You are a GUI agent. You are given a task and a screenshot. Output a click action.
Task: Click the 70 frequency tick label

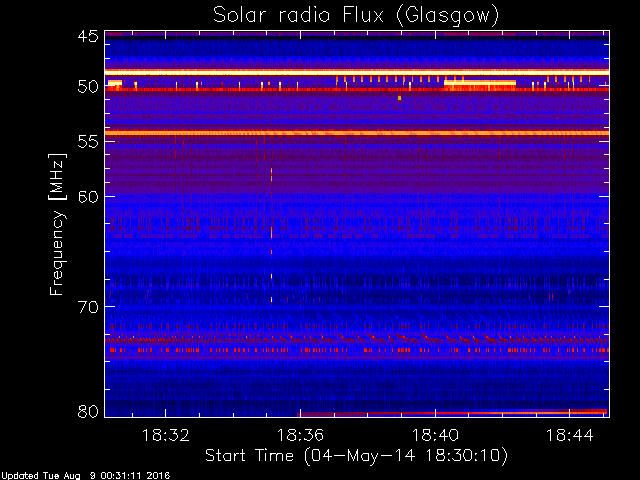pyautogui.click(x=88, y=307)
